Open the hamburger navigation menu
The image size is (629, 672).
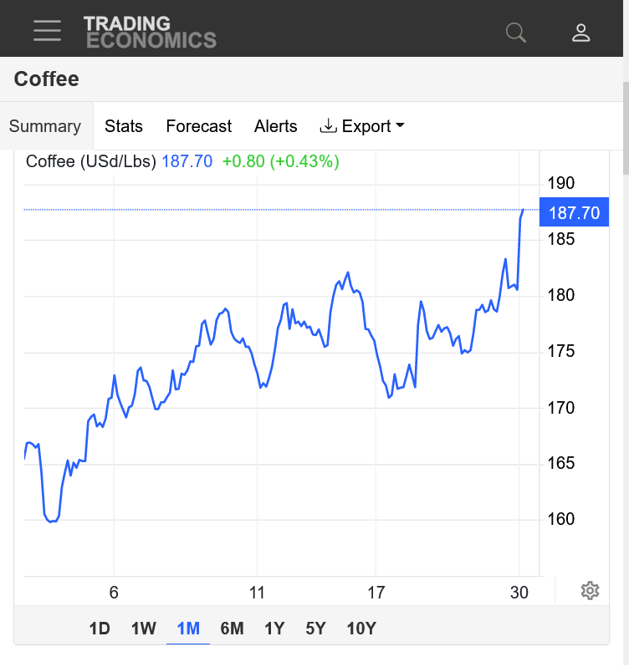pos(48,32)
